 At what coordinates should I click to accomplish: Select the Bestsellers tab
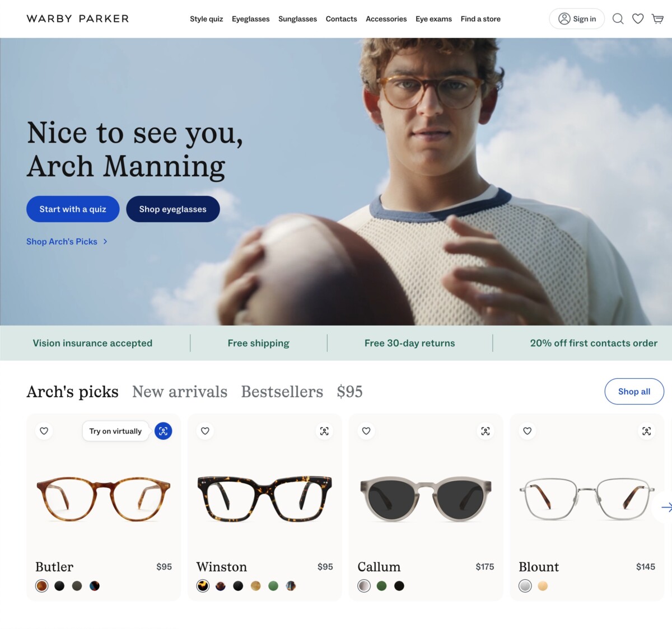[x=282, y=392]
